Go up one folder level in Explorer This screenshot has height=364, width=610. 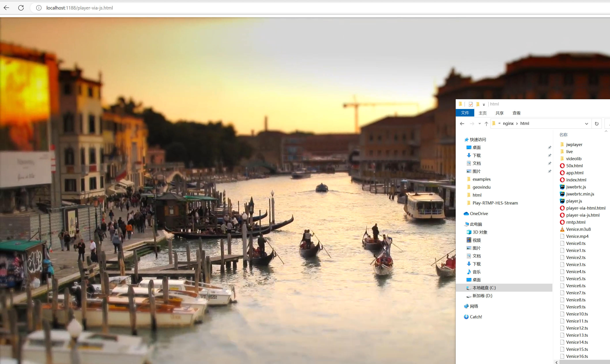pos(486,124)
